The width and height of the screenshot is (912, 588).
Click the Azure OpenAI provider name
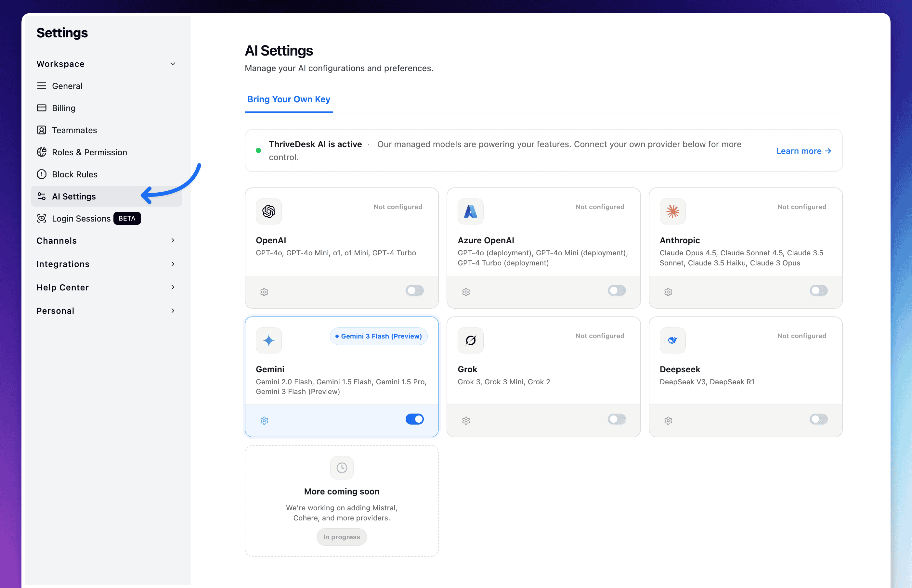tap(486, 240)
